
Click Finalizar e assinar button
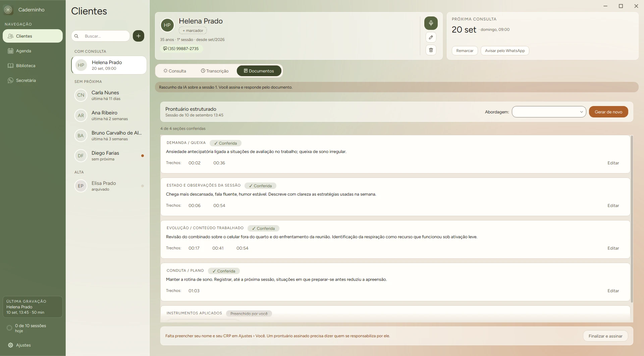605,336
